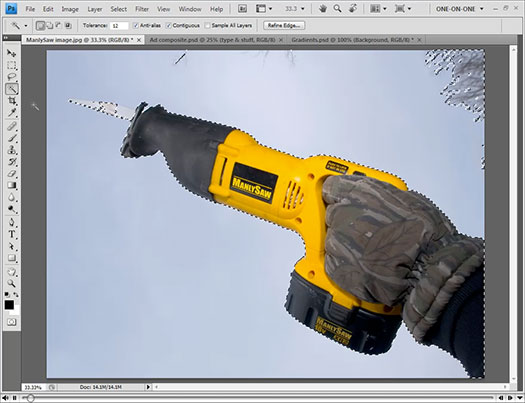Choose Add to selection mode

[x=49, y=25]
